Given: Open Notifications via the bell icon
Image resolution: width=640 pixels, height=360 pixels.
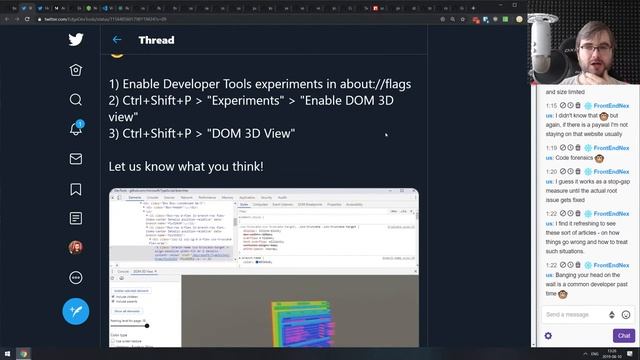Looking at the screenshot, I should pos(76,128).
